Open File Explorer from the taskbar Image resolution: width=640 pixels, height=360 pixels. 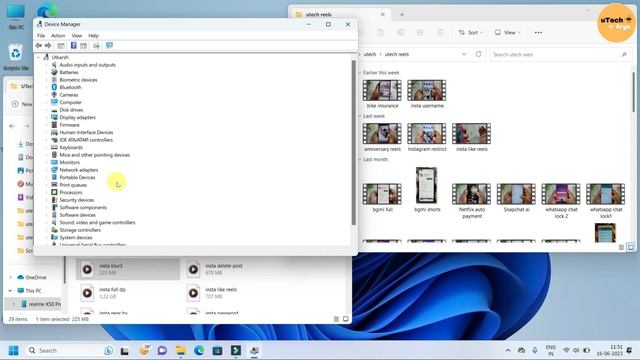click(x=180, y=351)
